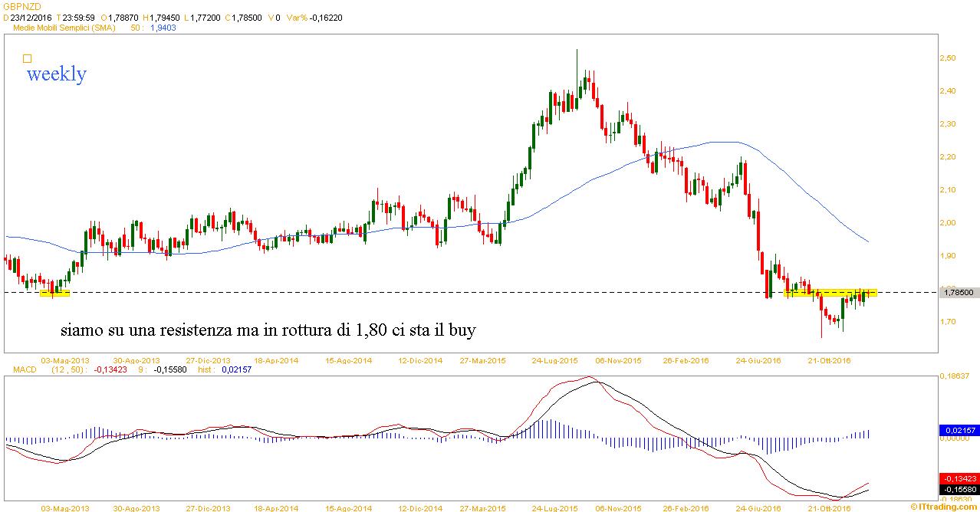Screen dimensions: 980x512
Task: Select the blue weekly timeframe label
Action: (56, 74)
